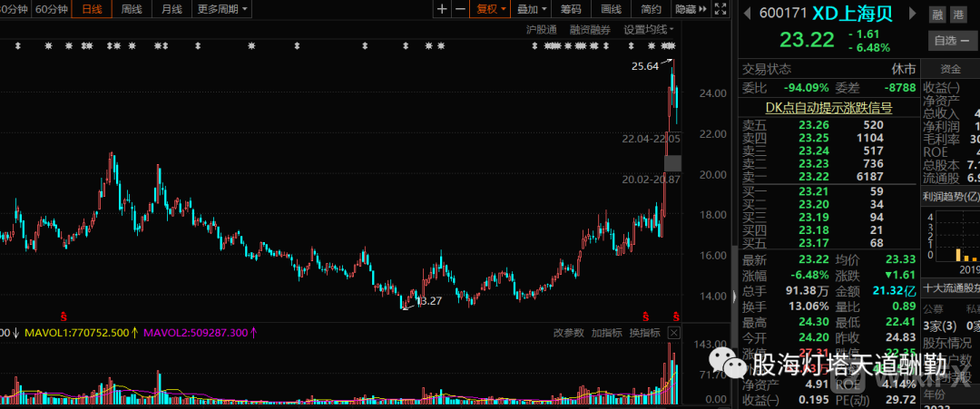Viewport: 980px width, 409px height.
Task: Click the 港 Hong Kong connect badge
Action: (958, 15)
